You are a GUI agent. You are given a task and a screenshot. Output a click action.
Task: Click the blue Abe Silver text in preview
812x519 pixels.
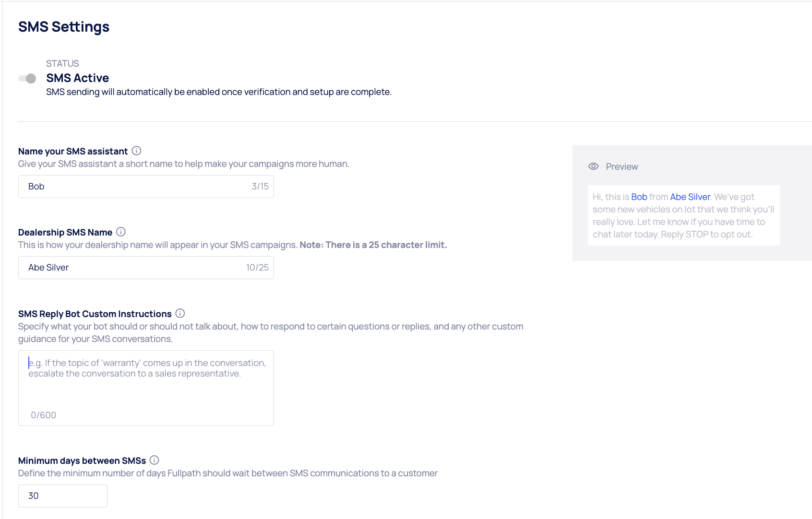click(x=690, y=197)
